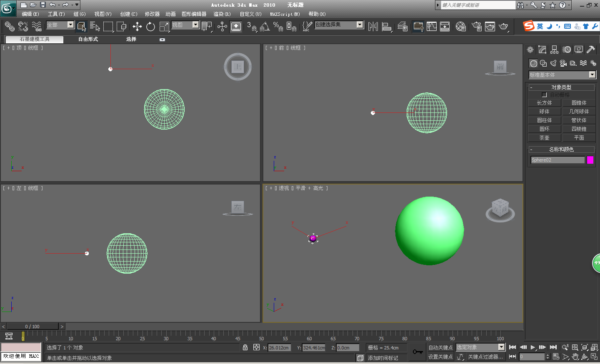Expand the 标准基本体 category dropdown
This screenshot has width=600, height=364.
[x=592, y=75]
